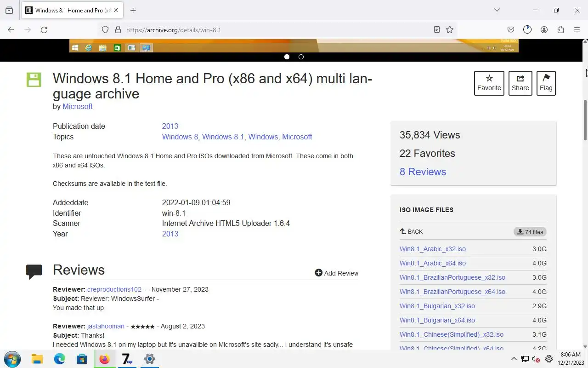Open Firefox account icon
Screen dimensions: 588x368
coord(544,30)
